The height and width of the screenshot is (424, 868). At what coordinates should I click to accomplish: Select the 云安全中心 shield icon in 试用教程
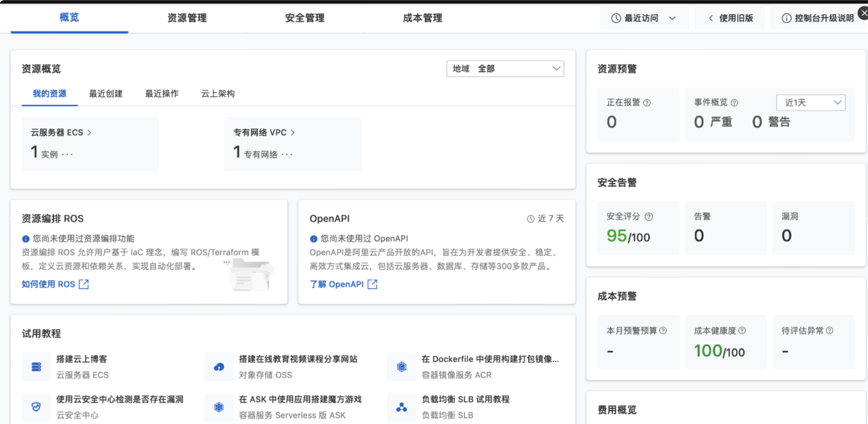coord(36,406)
